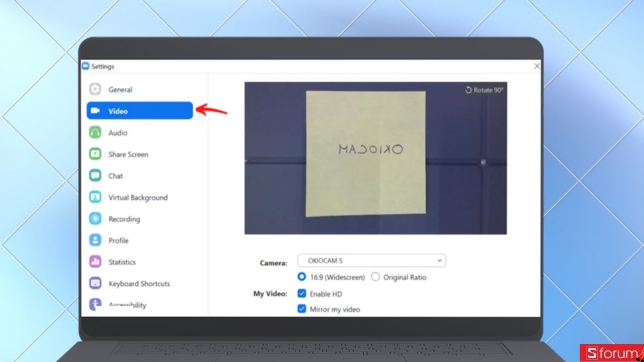Close the Settings window

click(537, 67)
